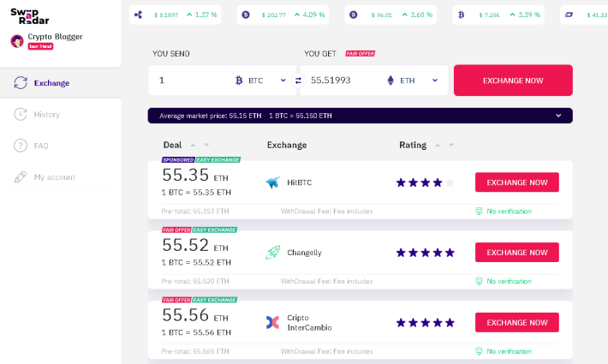Viewport: 608px width, 364px height.
Task: Click the Changelly five-star rating
Action: [x=425, y=253]
